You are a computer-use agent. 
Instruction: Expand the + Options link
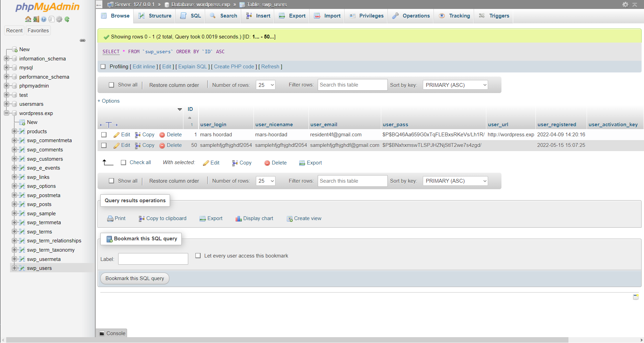pyautogui.click(x=109, y=101)
